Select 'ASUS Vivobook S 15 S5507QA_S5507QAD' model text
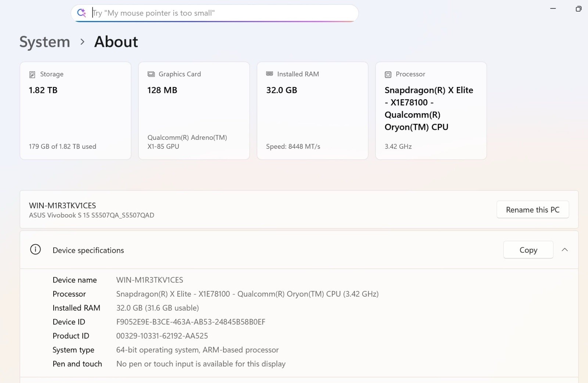This screenshot has width=588, height=383. pyautogui.click(x=92, y=215)
